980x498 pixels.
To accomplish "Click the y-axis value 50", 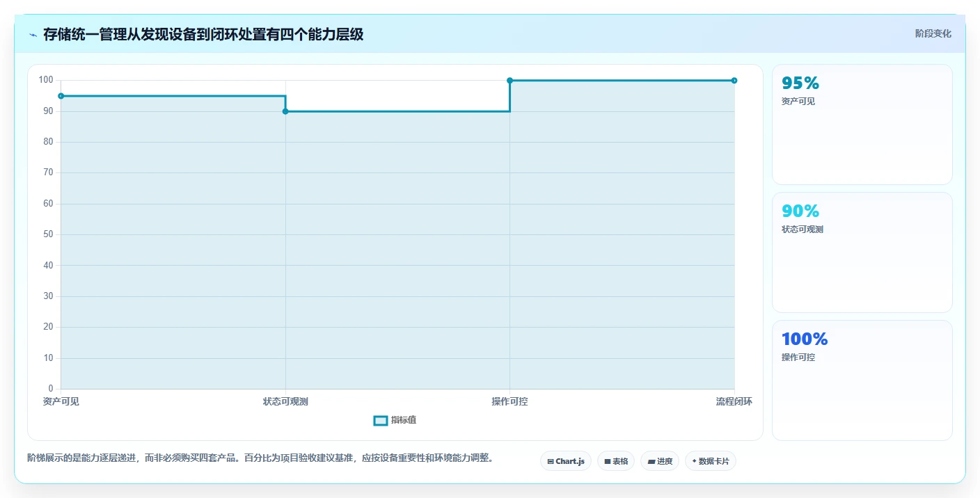I will pos(49,234).
